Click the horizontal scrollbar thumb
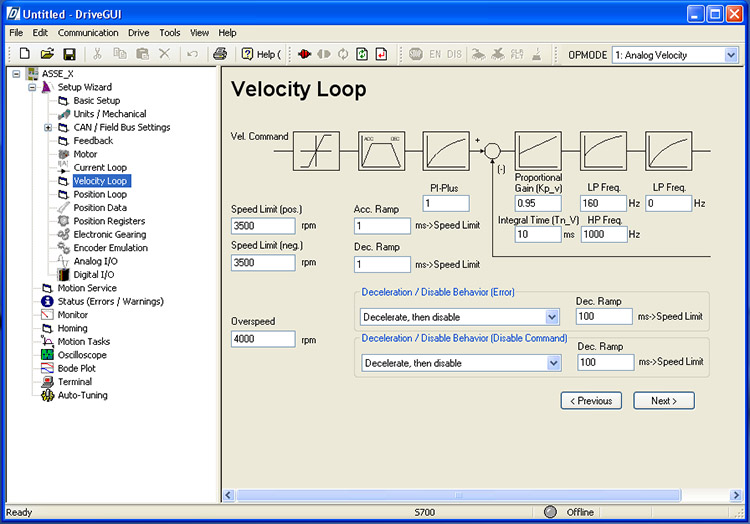 point(459,495)
